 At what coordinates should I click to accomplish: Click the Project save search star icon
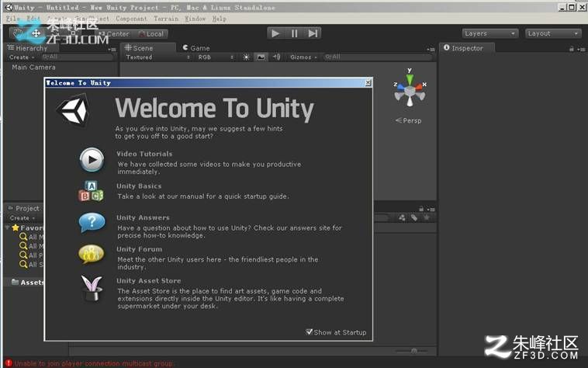coord(427,217)
